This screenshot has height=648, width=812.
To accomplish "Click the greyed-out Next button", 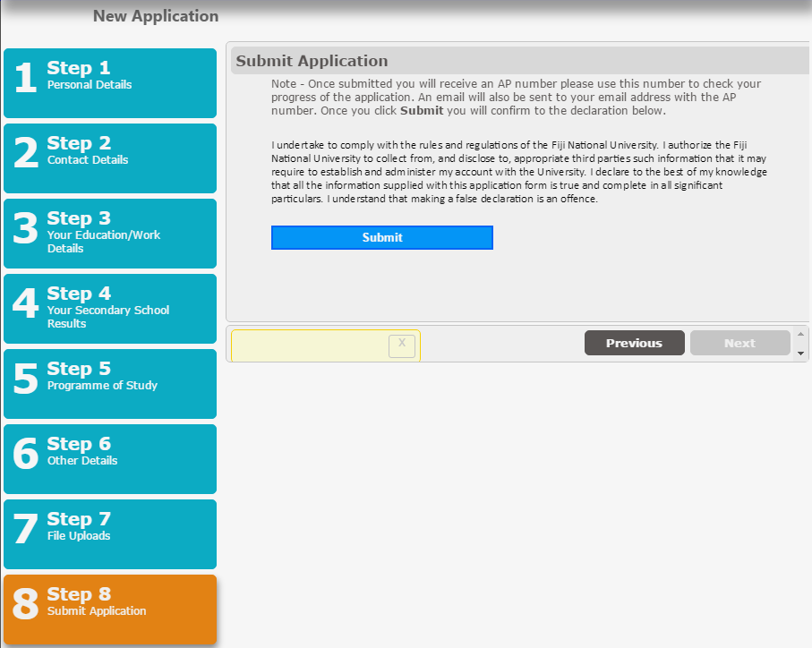I will click(x=739, y=343).
